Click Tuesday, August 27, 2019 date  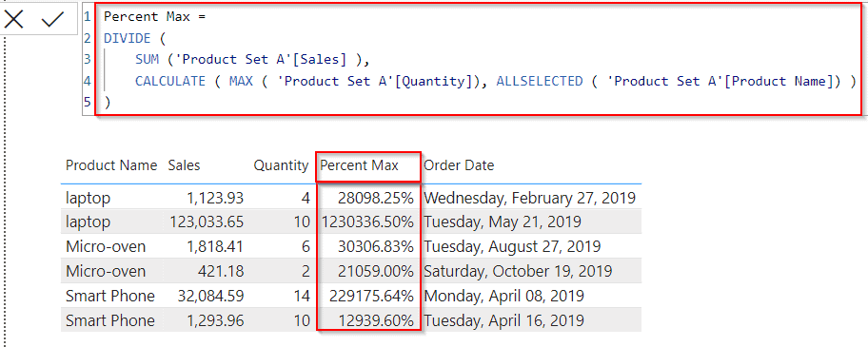pyautogui.click(x=513, y=246)
